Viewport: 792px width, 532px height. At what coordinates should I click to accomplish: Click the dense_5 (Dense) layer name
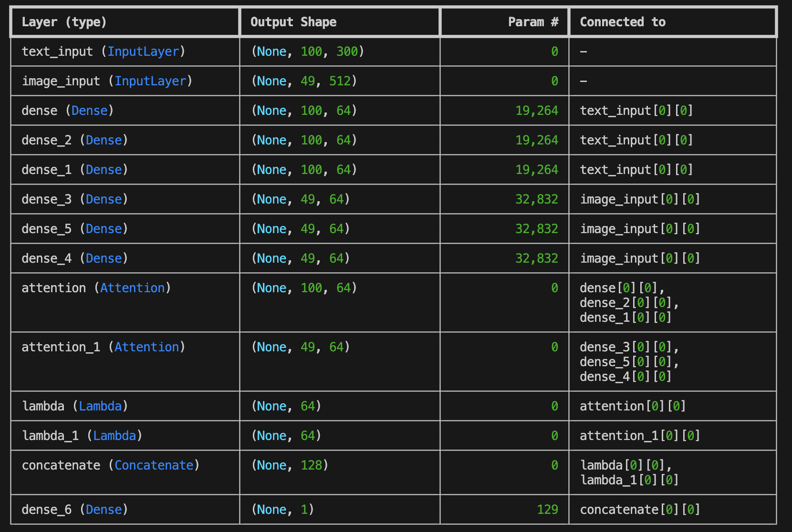click(x=75, y=229)
